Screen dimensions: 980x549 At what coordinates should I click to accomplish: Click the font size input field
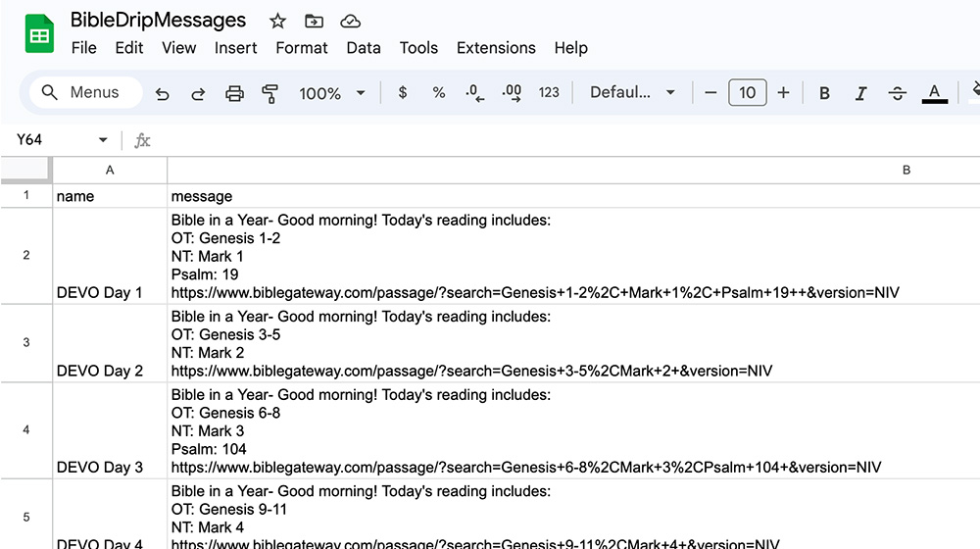tap(747, 93)
